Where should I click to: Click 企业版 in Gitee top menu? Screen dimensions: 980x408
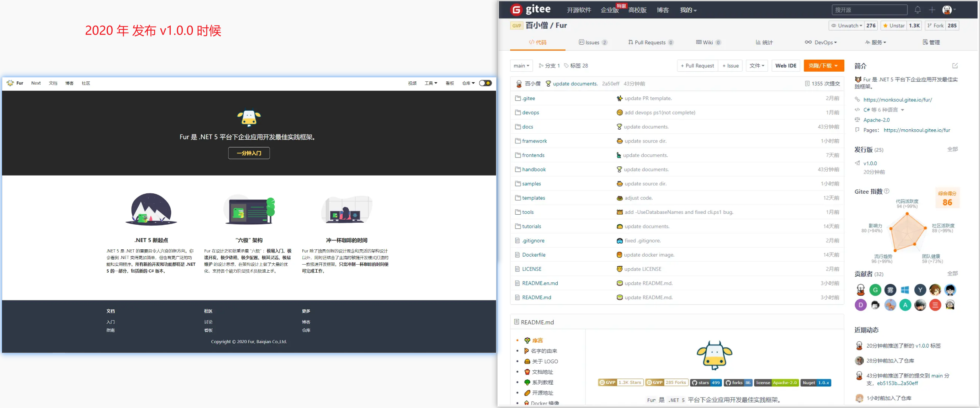point(610,10)
